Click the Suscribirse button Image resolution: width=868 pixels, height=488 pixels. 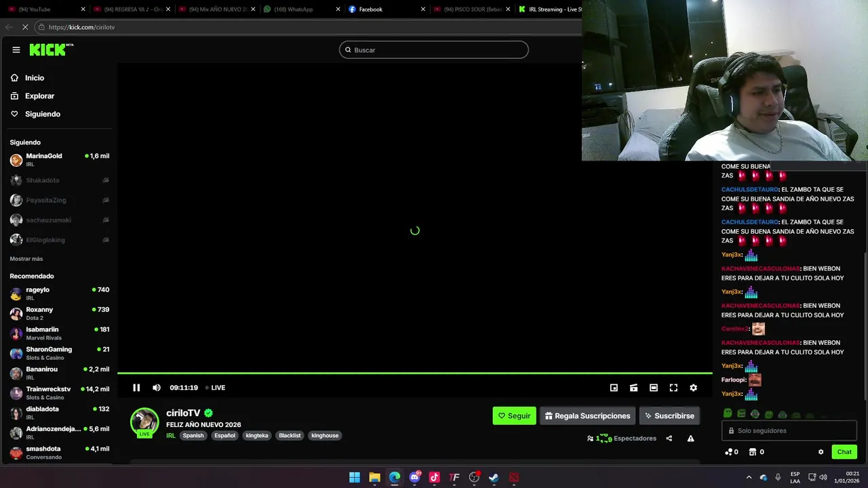coord(669,415)
